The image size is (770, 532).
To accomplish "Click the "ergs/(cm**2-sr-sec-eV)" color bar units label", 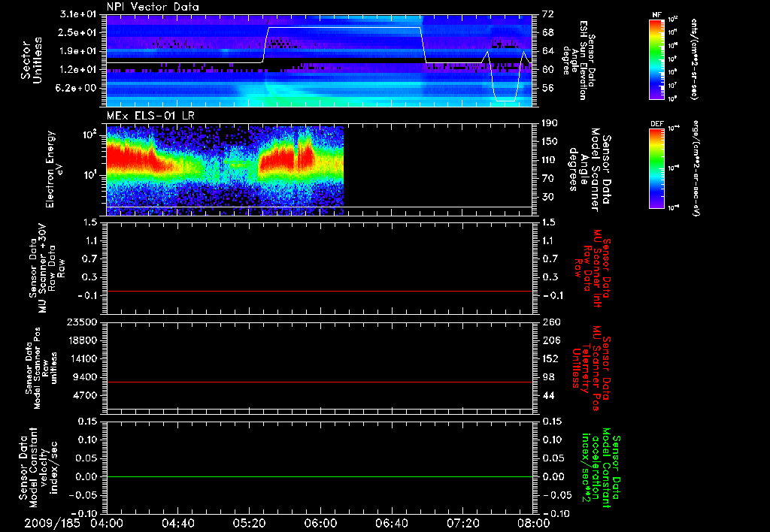I will [696, 168].
